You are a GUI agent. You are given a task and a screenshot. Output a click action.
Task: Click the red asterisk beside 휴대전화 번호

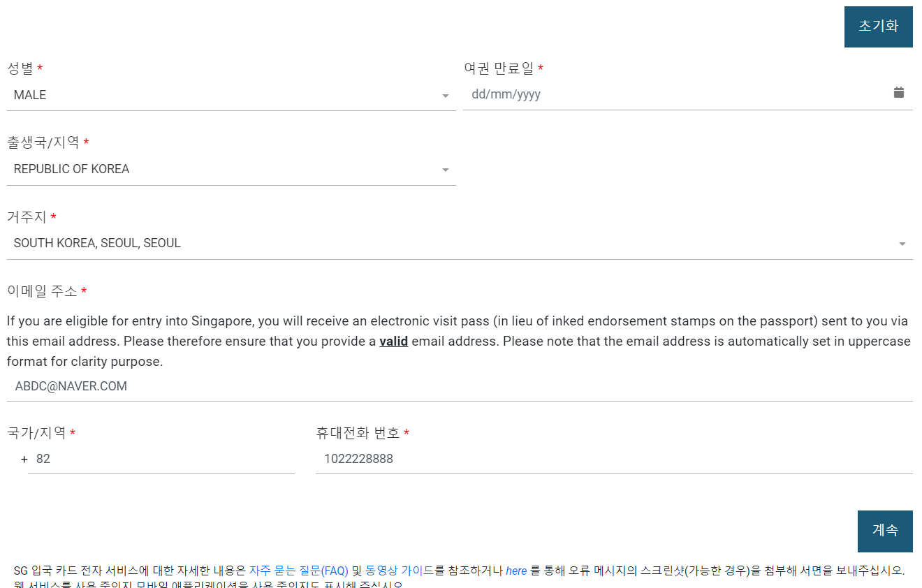[406, 432]
